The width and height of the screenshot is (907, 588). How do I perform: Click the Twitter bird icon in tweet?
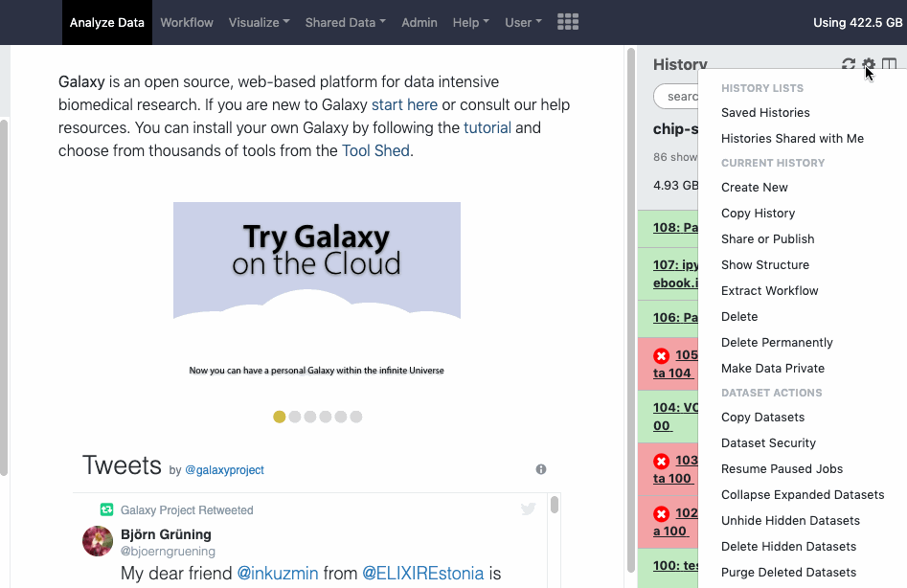click(528, 509)
